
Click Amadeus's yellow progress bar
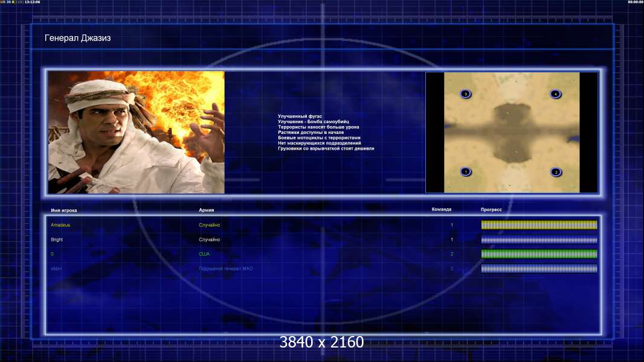coord(539,224)
